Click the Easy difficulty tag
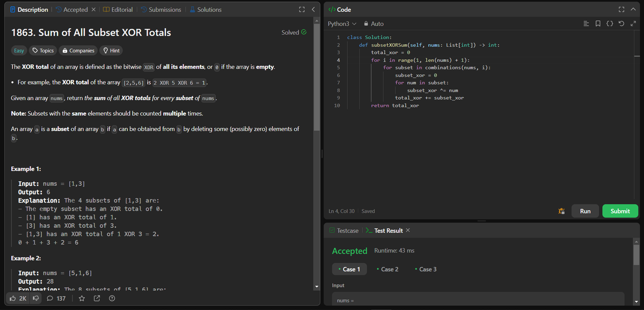 click(19, 51)
